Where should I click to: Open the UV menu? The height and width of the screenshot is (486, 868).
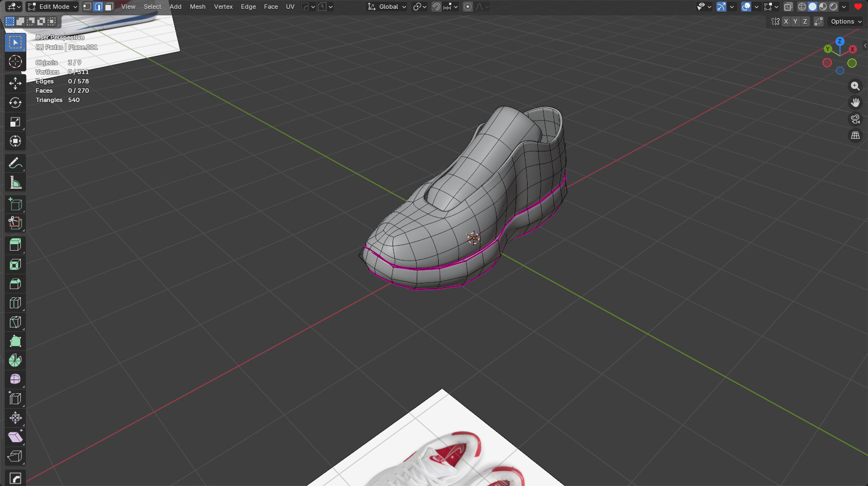pos(290,7)
